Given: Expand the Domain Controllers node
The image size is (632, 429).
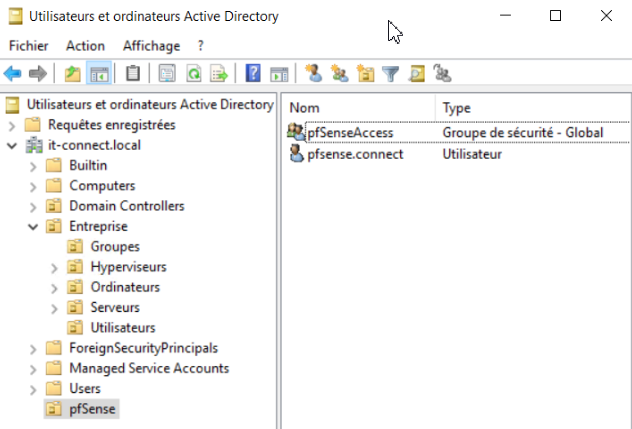Looking at the screenshot, I should pyautogui.click(x=33, y=207).
